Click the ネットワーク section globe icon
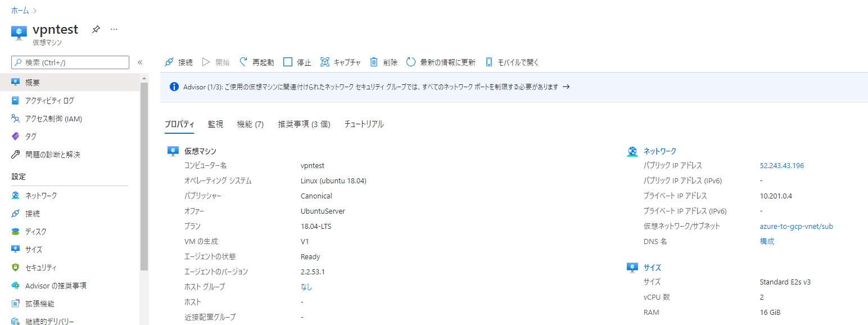This screenshot has width=868, height=325. [632, 151]
